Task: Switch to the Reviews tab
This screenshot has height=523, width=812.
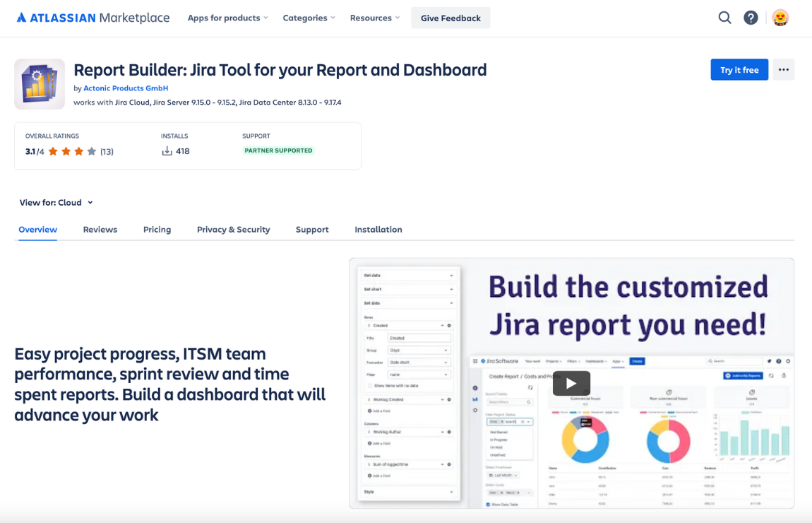Action: (100, 229)
